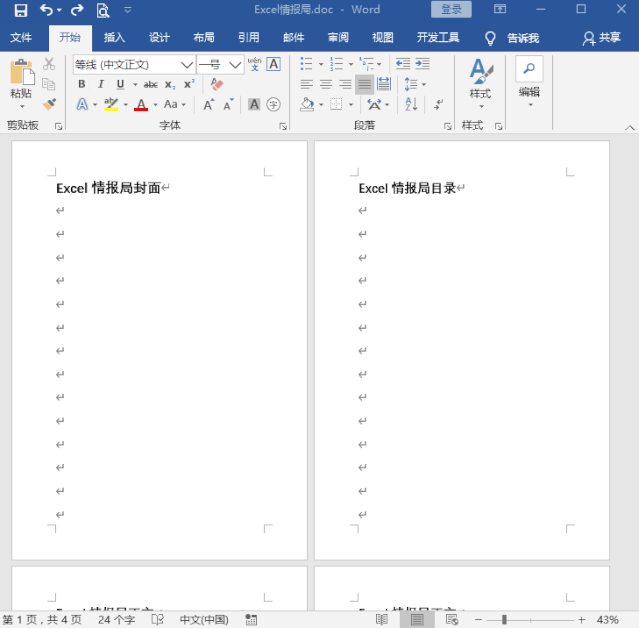Toggle bold formatting
639x628 pixels.
click(82, 84)
